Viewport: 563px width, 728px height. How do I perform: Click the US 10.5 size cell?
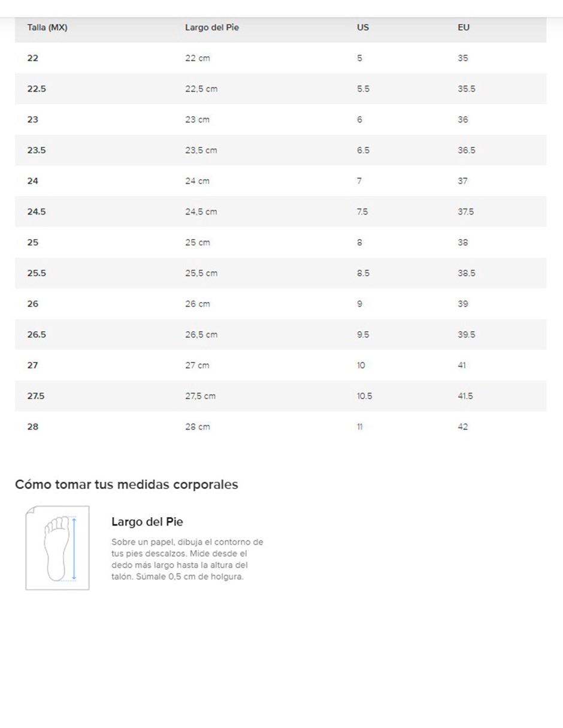coord(365,396)
